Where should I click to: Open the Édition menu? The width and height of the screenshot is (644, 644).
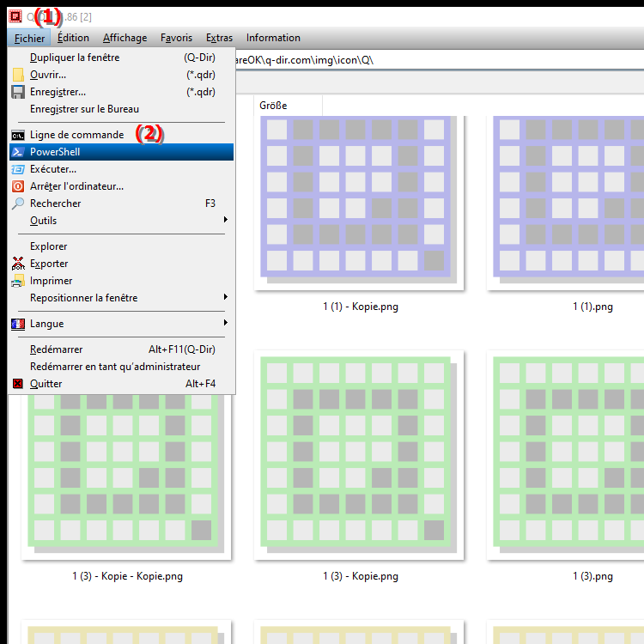click(x=73, y=38)
